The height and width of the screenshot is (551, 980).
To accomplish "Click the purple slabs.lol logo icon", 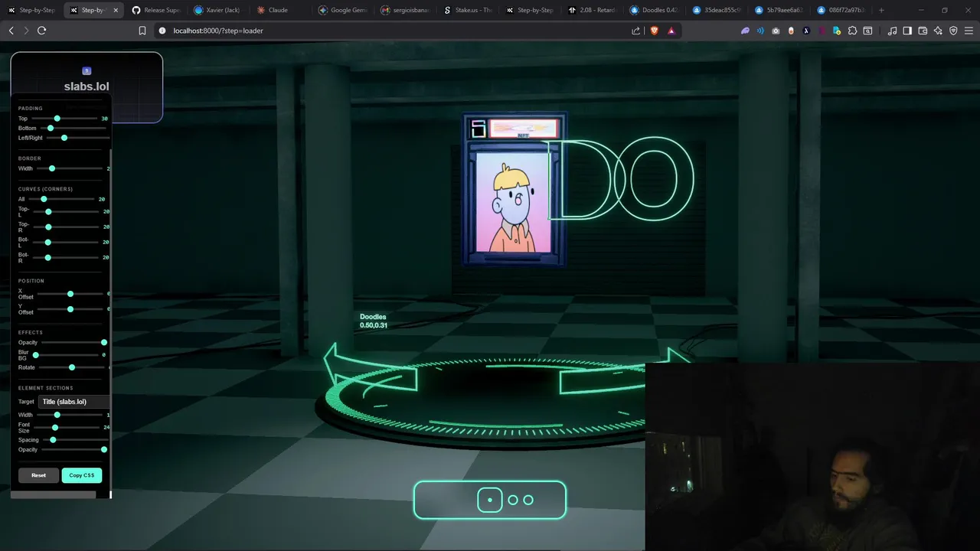I will click(87, 70).
